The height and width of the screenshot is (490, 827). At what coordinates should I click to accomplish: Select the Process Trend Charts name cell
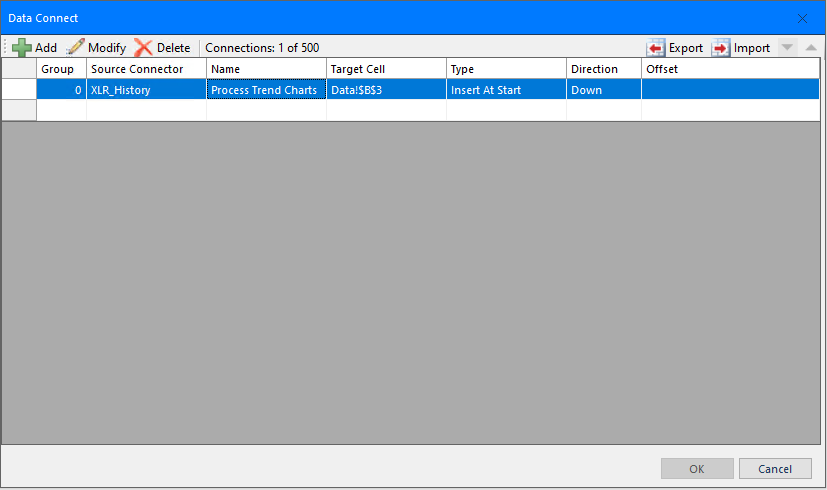point(266,90)
